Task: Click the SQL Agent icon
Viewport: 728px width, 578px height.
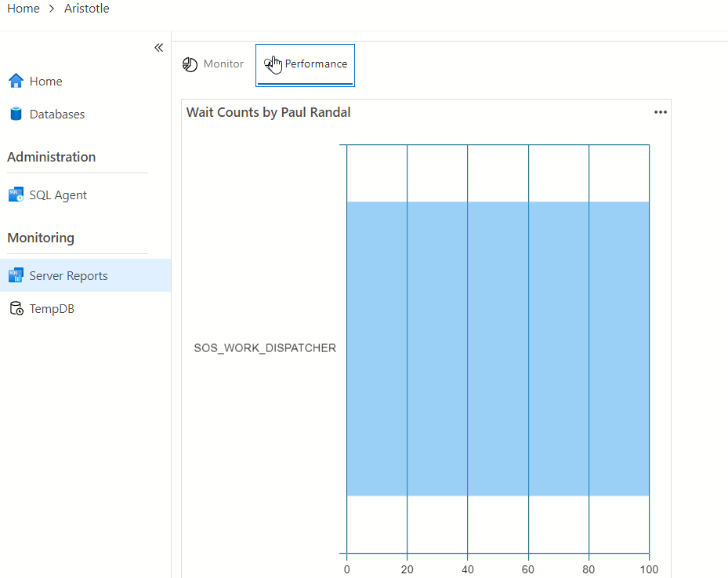Action: (x=16, y=194)
